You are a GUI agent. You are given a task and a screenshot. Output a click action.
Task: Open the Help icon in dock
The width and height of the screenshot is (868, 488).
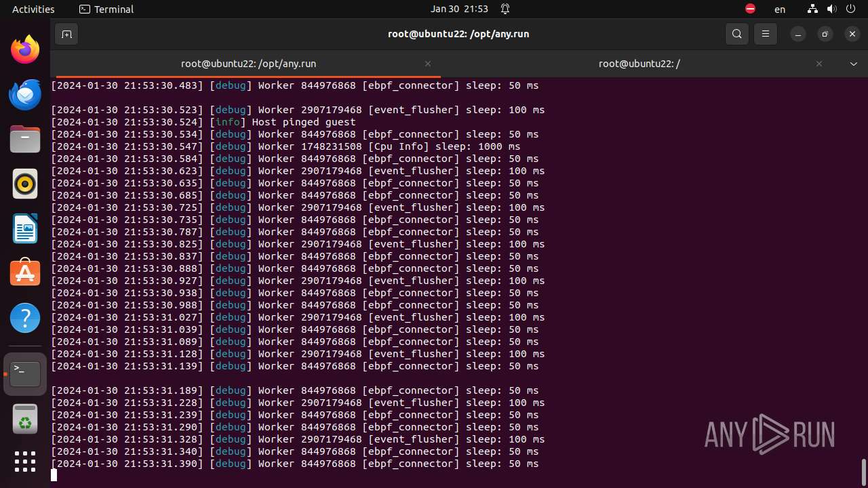click(25, 318)
